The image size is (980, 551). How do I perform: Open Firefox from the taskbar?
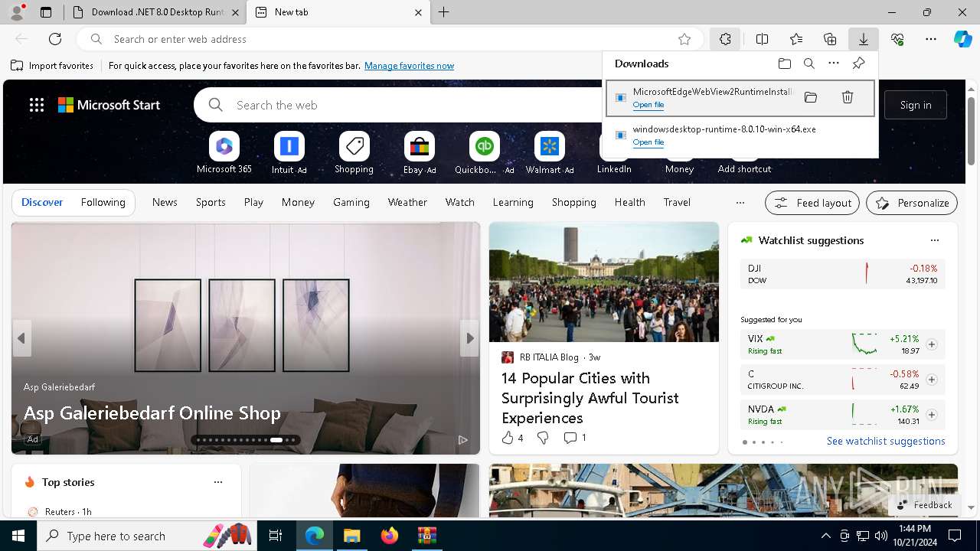pos(390,536)
